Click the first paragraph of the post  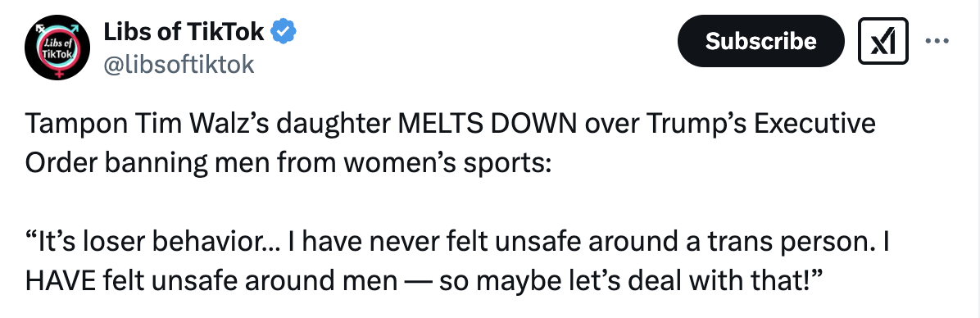coord(450,143)
